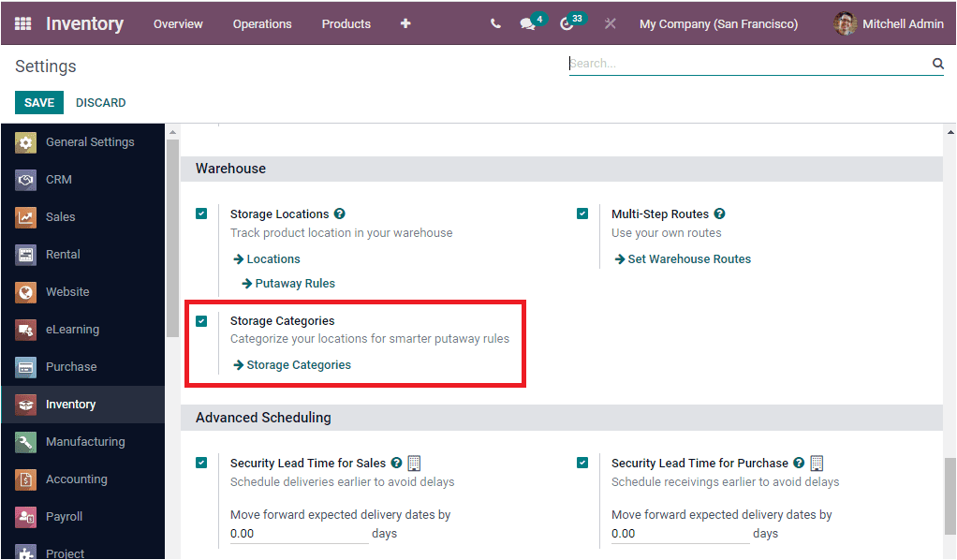The height and width of the screenshot is (560, 957).
Task: Open the Products dropdown menu
Action: (346, 23)
